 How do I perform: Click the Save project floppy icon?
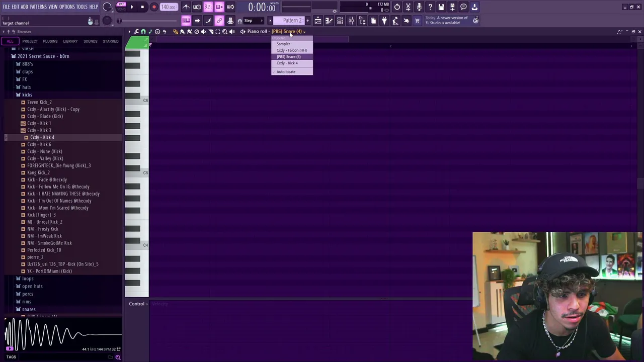pyautogui.click(x=441, y=7)
